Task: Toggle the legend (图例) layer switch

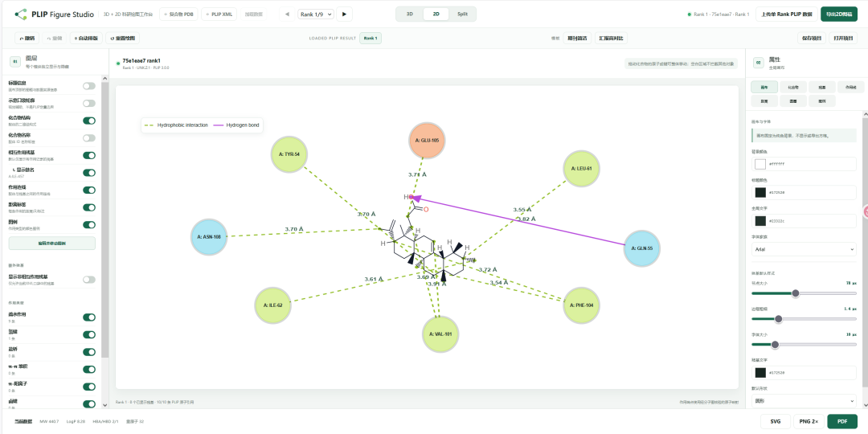Action: pos(88,225)
